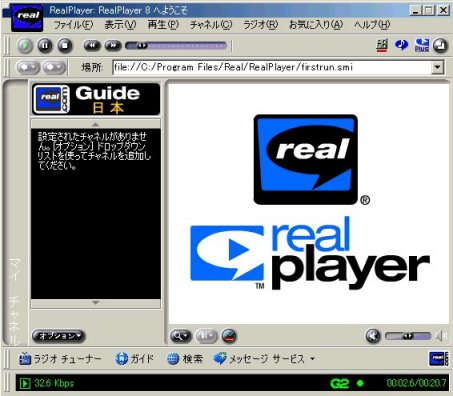The image size is (453, 396).
Task: Open the zoom magnifier dropdown in the video controls
Action: point(181,336)
